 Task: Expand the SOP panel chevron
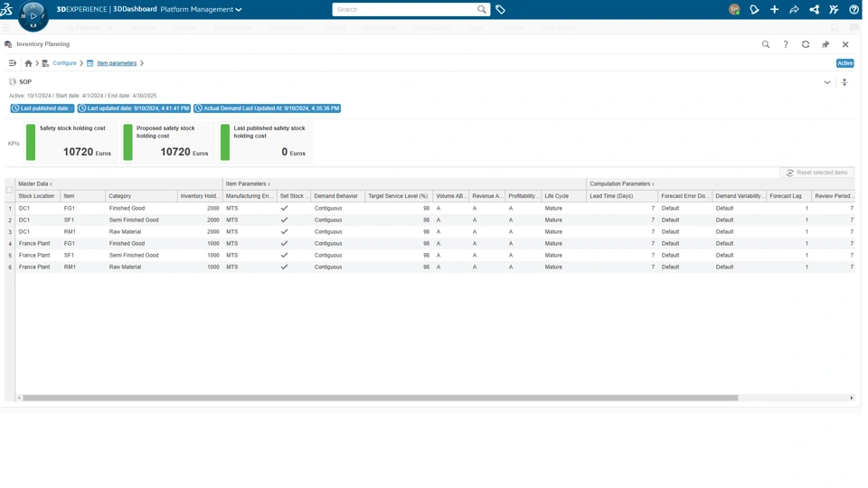827,82
